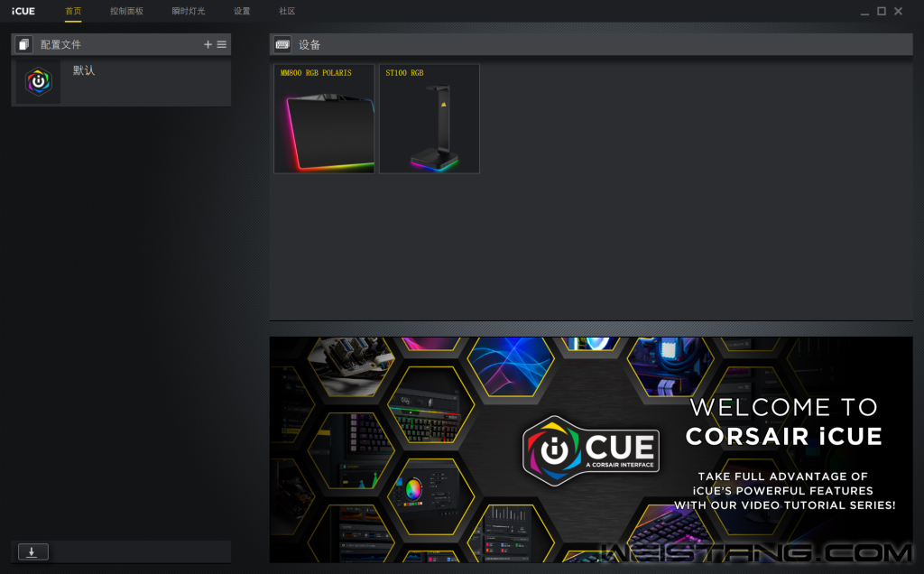The height and width of the screenshot is (574, 924).
Task: Open the MM800 RGB POLARIS device
Action: coord(324,118)
